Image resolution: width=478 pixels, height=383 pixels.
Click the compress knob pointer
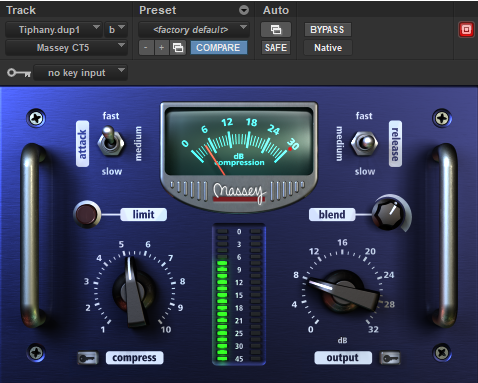[134, 292]
